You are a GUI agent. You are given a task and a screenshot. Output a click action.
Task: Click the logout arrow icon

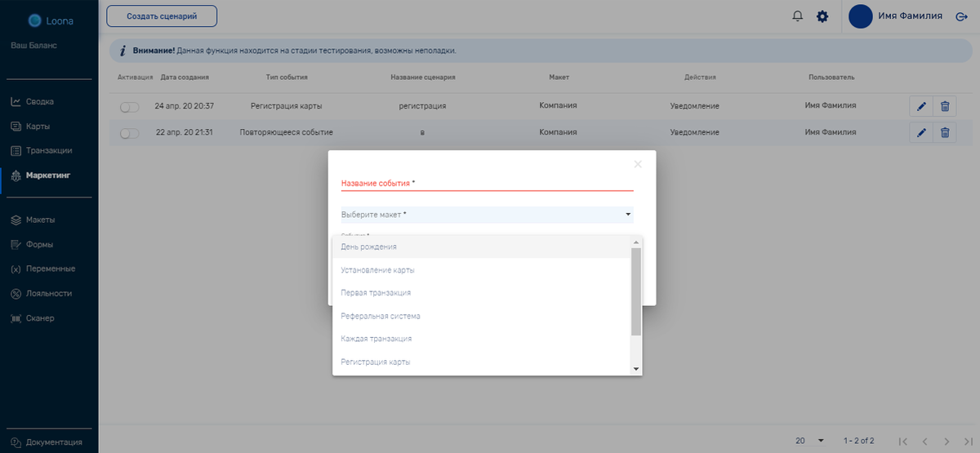pos(961,16)
